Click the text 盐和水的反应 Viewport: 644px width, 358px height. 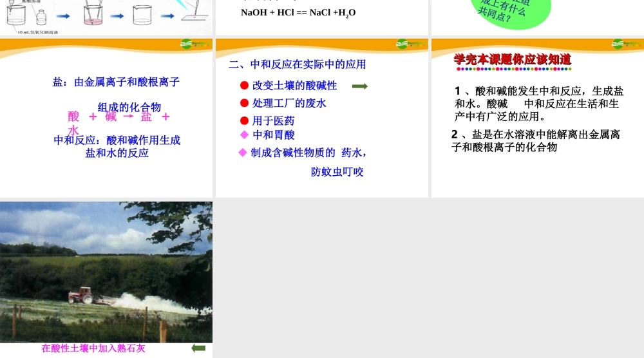(117, 153)
